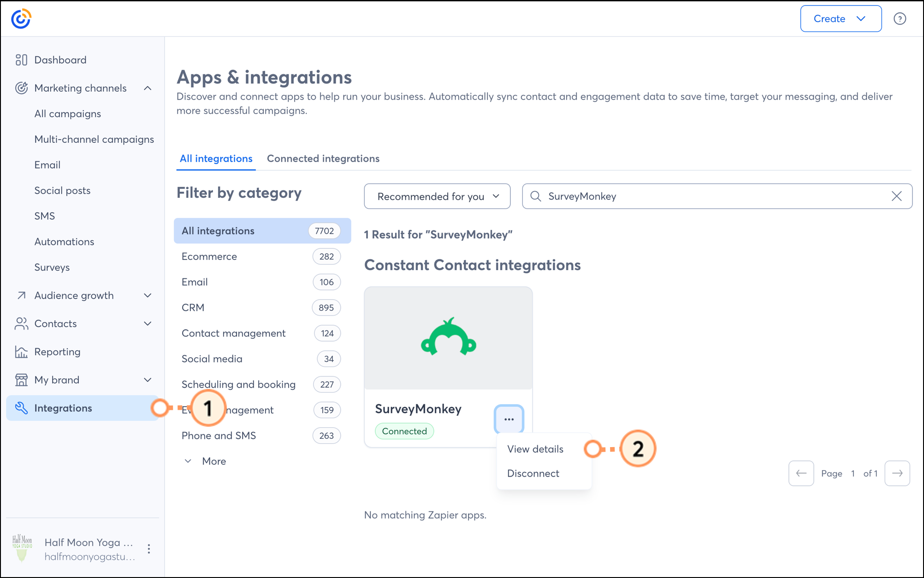
Task: Open the SurveyMonkey three-dot menu
Action: [x=509, y=419]
